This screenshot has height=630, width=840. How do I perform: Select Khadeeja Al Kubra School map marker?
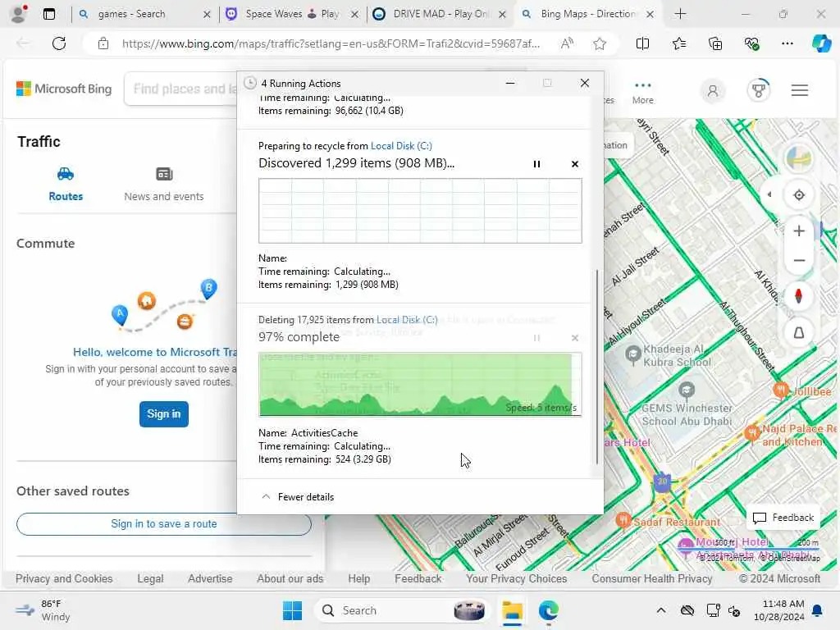click(x=632, y=354)
